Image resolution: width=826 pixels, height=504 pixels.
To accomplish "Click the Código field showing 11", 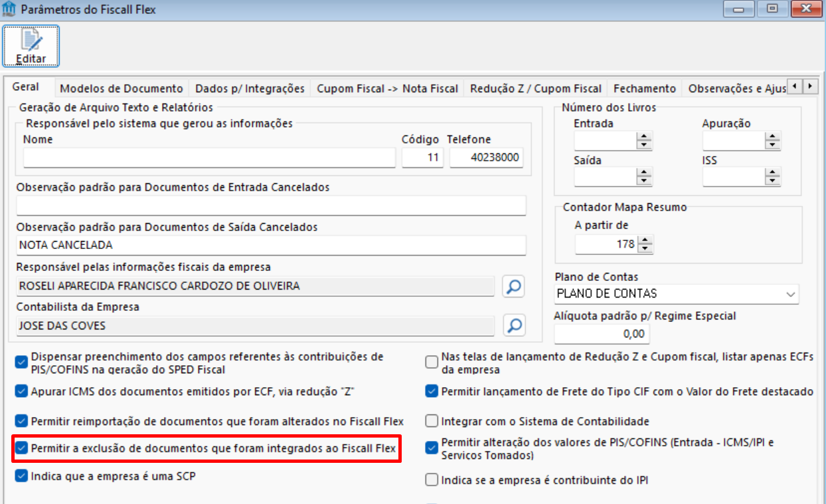I will [x=423, y=158].
